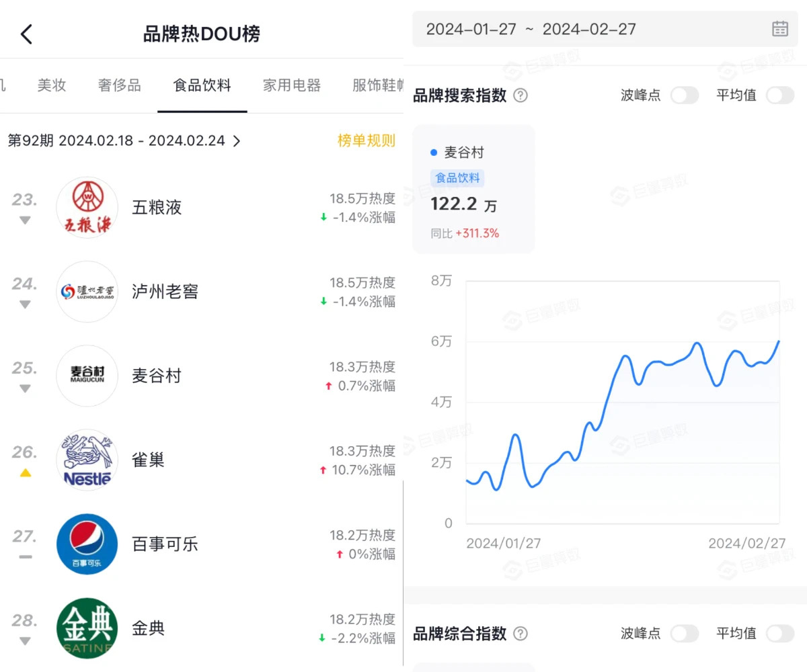
Task: Select the 奢侈品 tab
Action: [x=119, y=85]
